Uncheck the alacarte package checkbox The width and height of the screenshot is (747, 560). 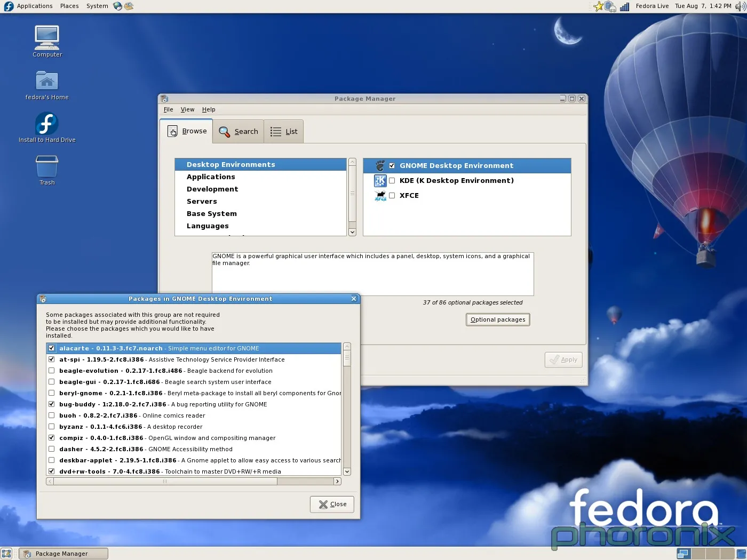pos(51,348)
